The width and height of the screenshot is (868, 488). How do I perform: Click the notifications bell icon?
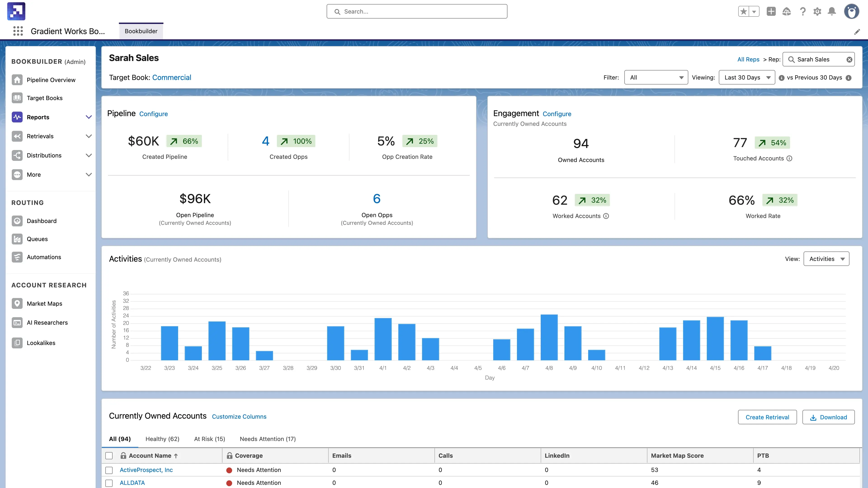tap(832, 12)
